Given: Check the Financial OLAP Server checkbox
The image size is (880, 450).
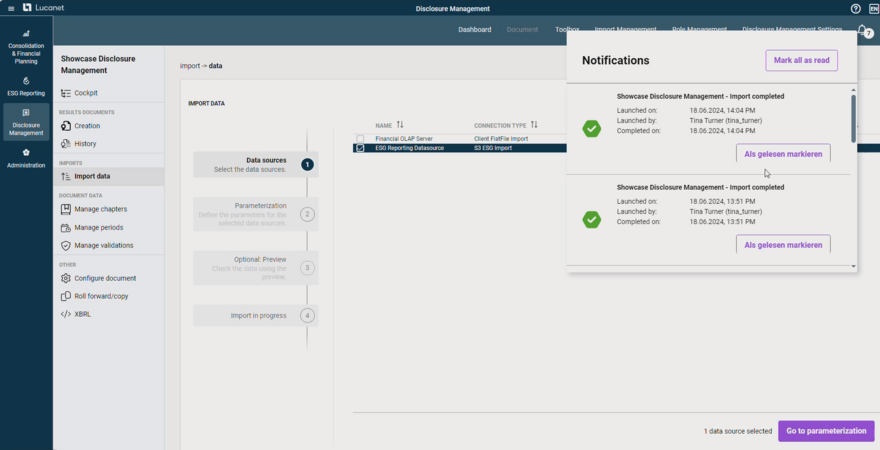Looking at the screenshot, I should 360,139.
